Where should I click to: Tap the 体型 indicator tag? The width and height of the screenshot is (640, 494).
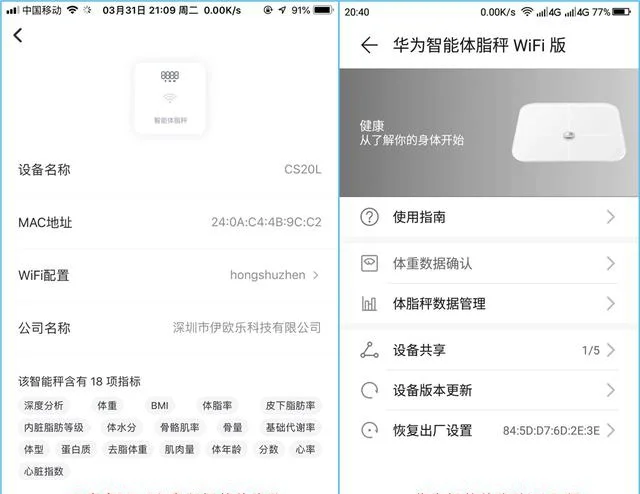(33, 449)
